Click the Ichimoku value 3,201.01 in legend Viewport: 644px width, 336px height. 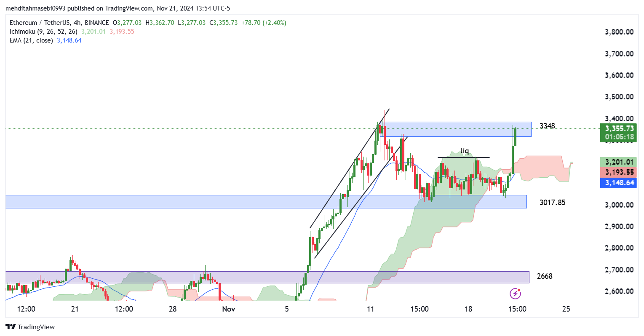[94, 32]
